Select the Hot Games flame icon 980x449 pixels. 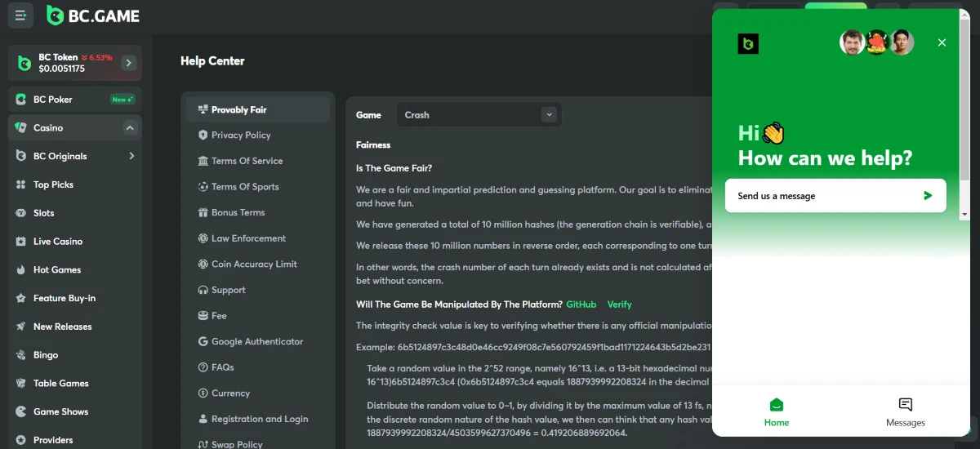click(21, 270)
